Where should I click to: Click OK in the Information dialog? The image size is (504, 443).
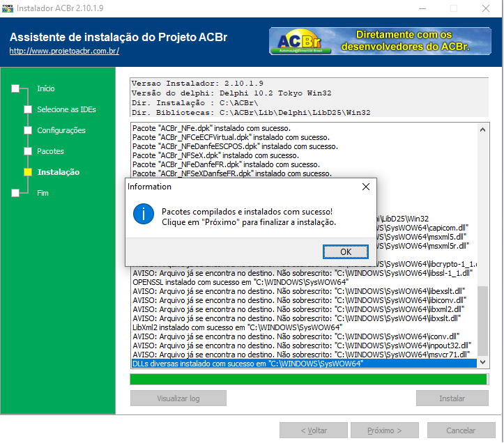click(x=346, y=252)
